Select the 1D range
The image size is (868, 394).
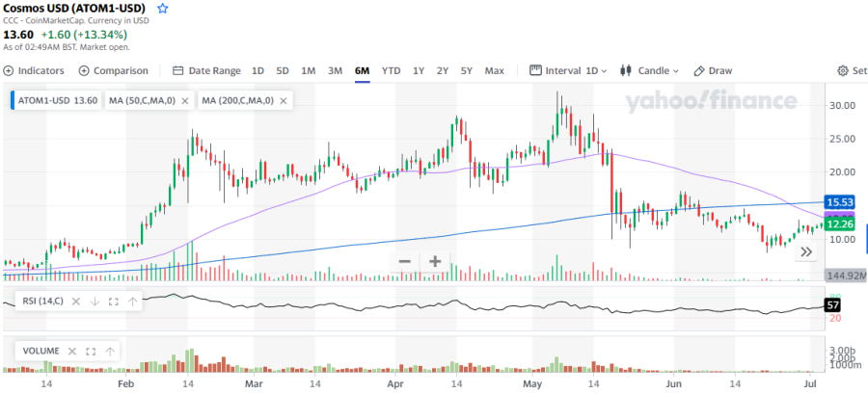pyautogui.click(x=258, y=70)
